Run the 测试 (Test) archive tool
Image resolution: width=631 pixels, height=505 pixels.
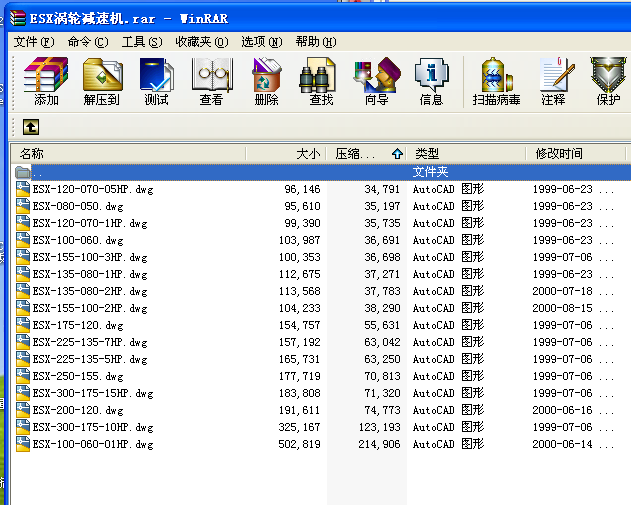coord(157,81)
